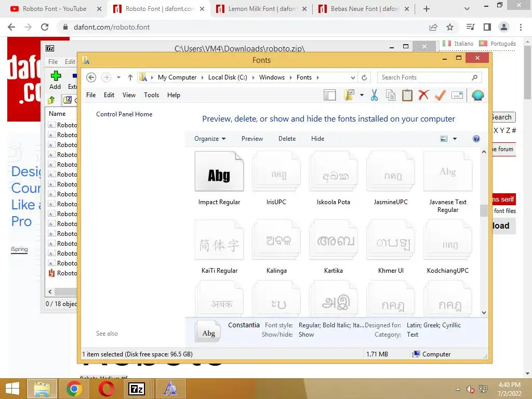Go forward in the Fonts window
532x399 pixels.
(106, 77)
